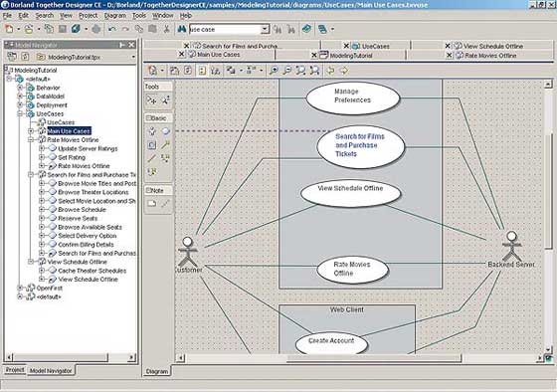557x392 pixels.
Task: Click the Redo arrow icon
Action: [x=125, y=29]
